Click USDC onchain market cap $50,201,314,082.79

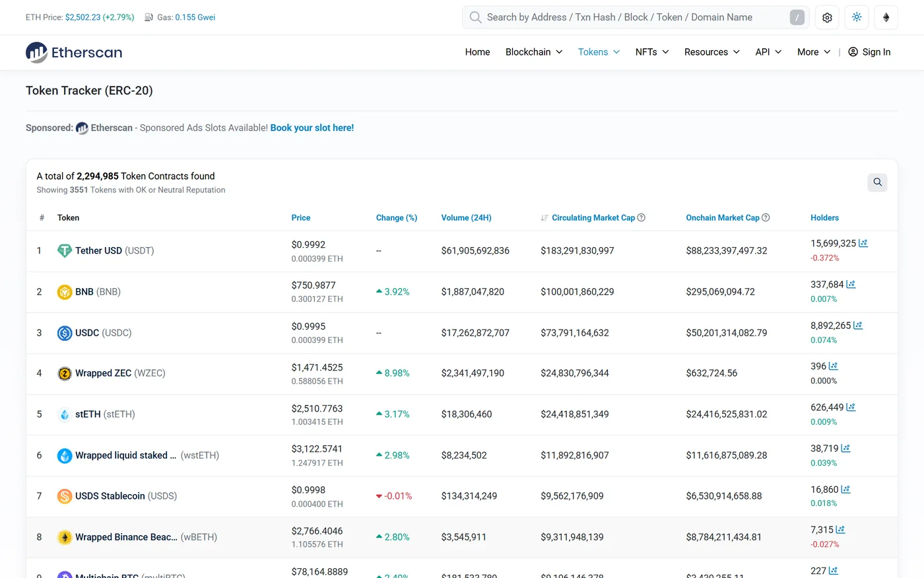[x=727, y=333]
